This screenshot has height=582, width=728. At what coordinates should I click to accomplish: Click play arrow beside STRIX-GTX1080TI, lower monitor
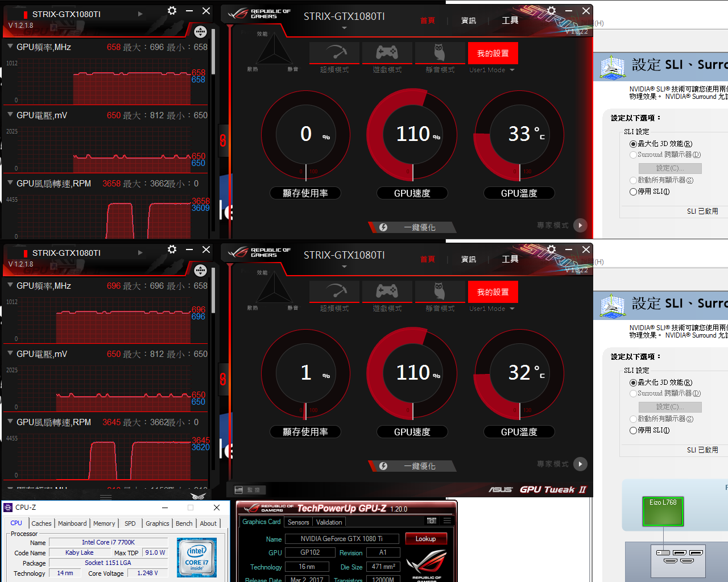coord(140,252)
